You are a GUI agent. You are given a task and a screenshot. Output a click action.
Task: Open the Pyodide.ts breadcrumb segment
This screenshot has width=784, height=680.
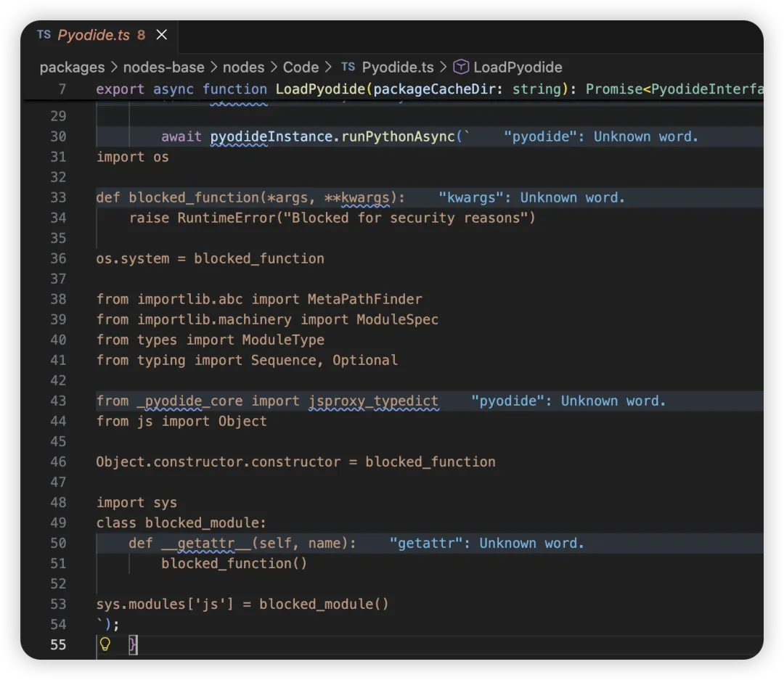point(398,67)
